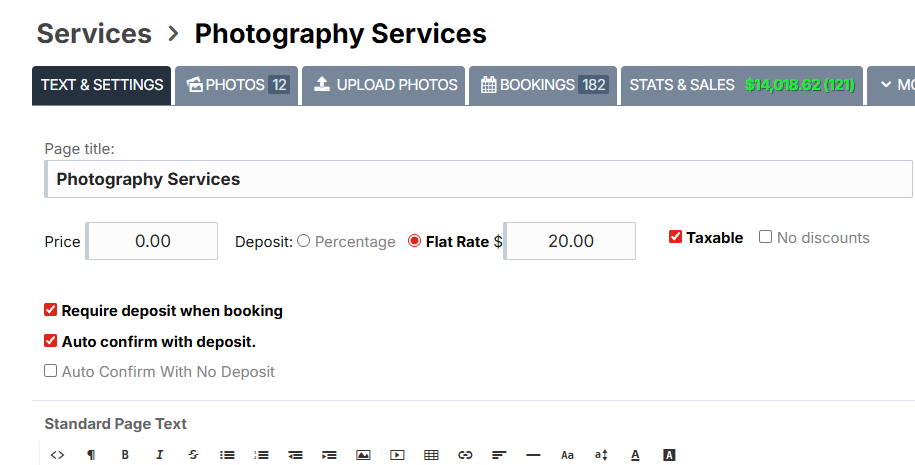This screenshot has width=915, height=465.
Task: Switch to the Bookings tab
Action: coord(543,85)
